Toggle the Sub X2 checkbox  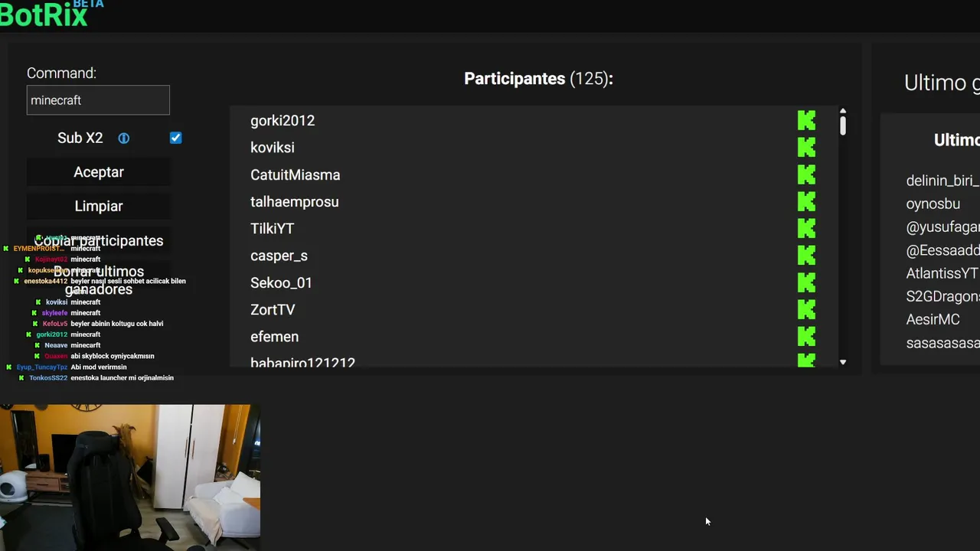(175, 138)
